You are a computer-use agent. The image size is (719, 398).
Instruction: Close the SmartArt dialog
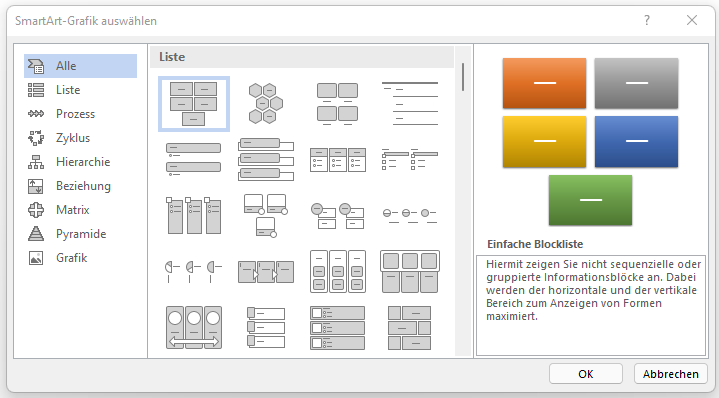pos(691,20)
